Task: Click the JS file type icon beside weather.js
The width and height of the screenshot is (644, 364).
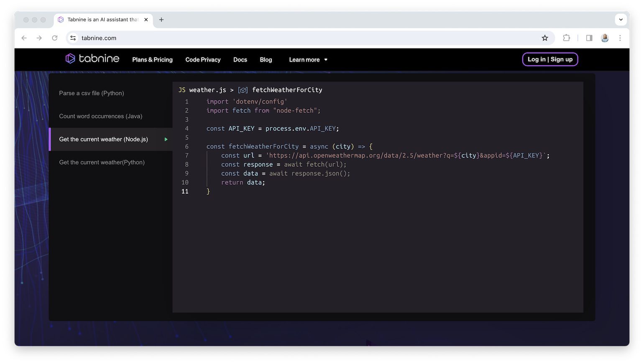Action: pyautogui.click(x=182, y=89)
